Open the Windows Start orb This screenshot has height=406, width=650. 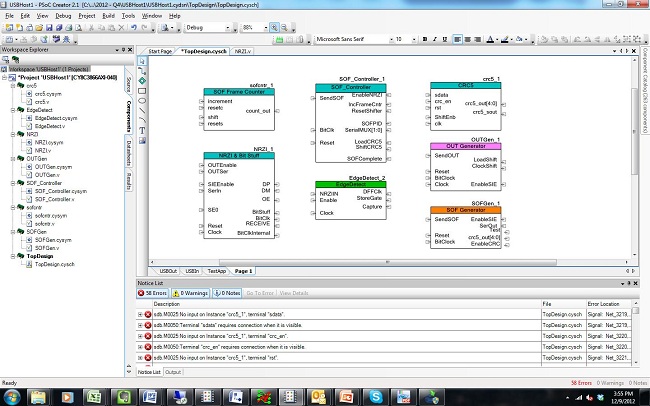[x=12, y=397]
